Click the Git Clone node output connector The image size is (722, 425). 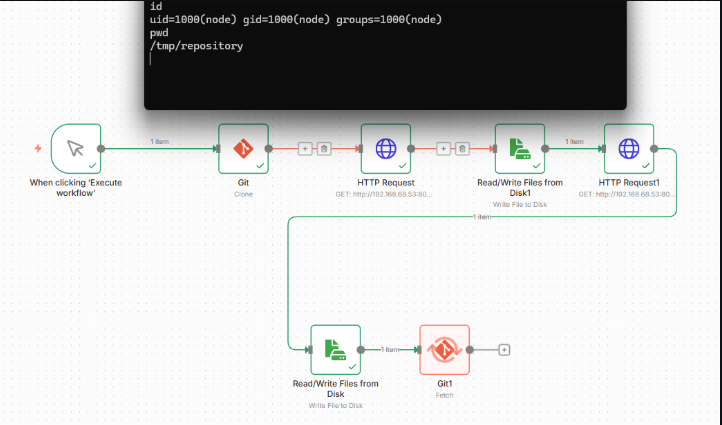tap(270, 149)
